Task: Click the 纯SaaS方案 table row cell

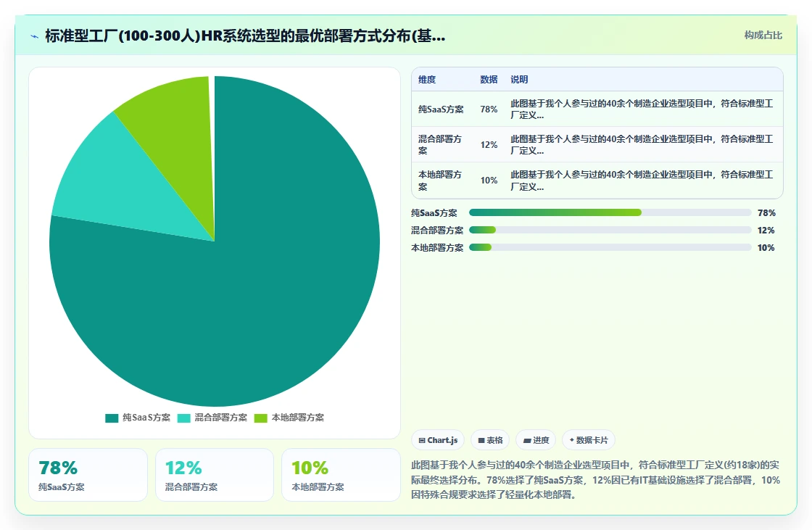Action: 442,109
